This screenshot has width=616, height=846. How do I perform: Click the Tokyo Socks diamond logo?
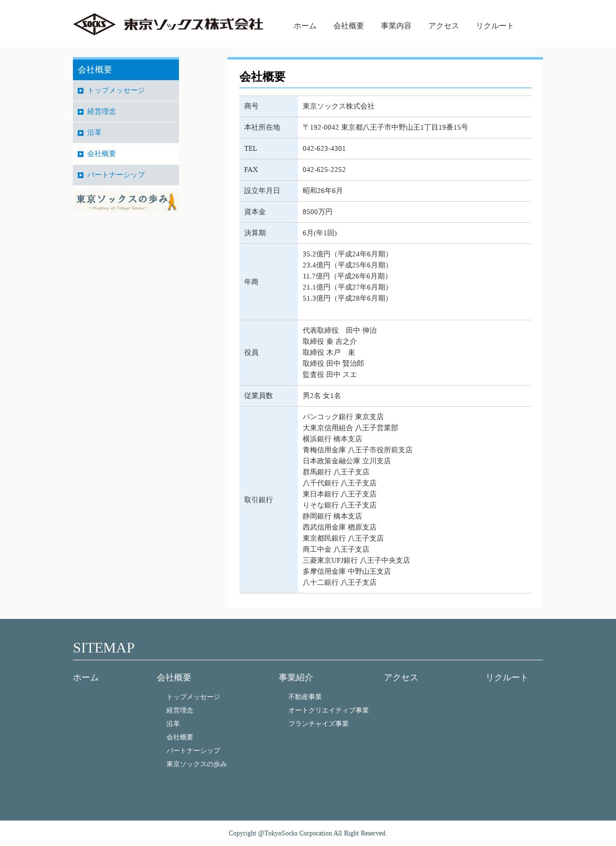[x=94, y=24]
